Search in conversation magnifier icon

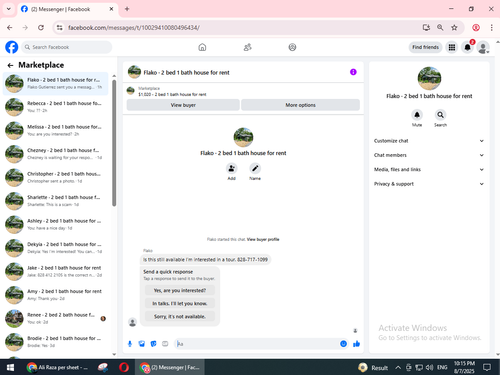[x=440, y=115]
